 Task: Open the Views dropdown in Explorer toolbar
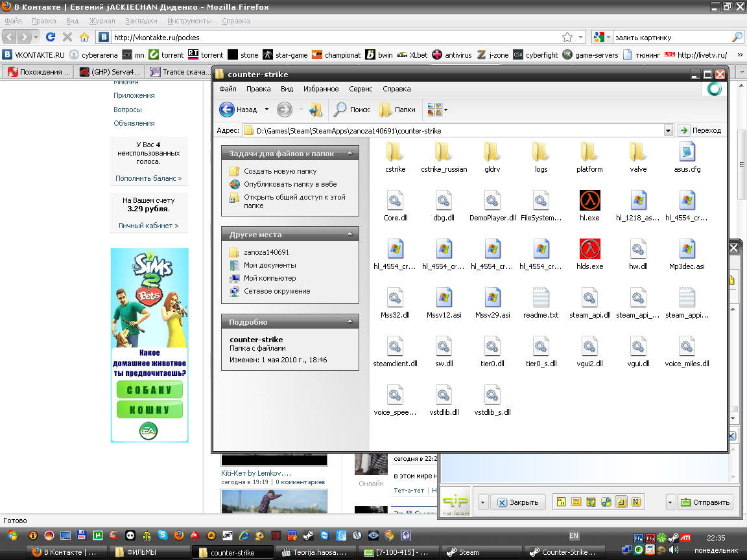tap(437, 110)
